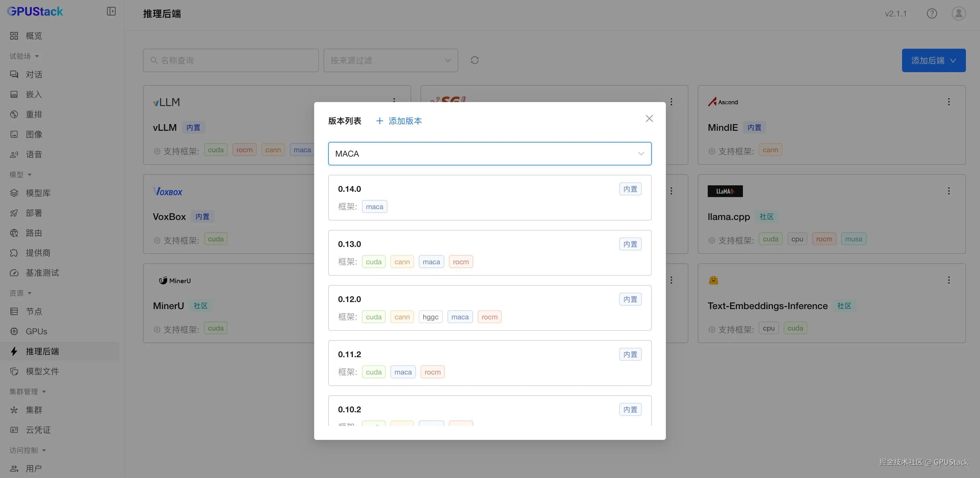Open 模型库 from the sidebar
This screenshot has width=980, height=478.
38,193
